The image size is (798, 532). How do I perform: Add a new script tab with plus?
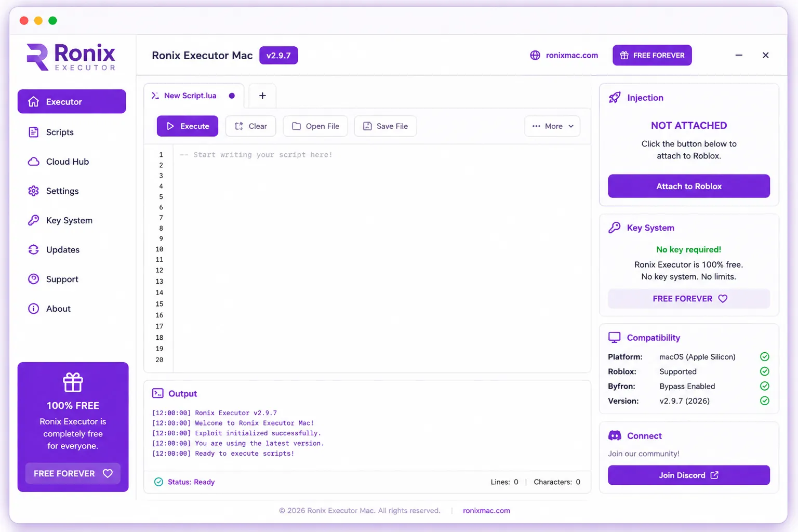(x=262, y=96)
